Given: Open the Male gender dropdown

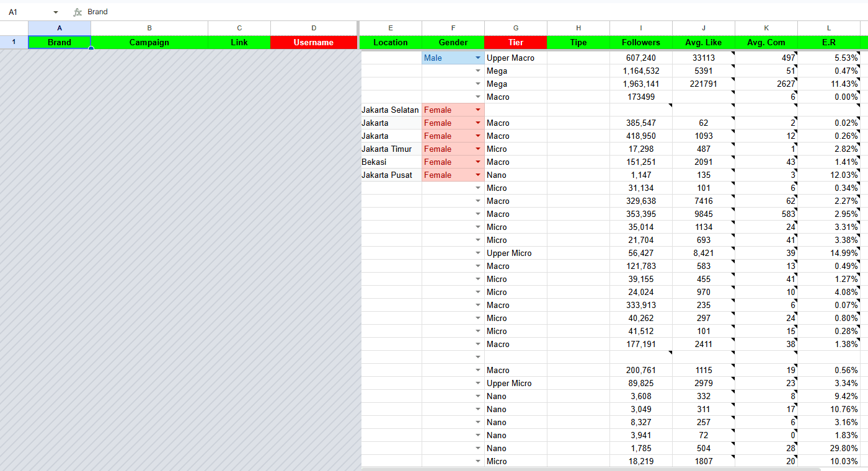Looking at the screenshot, I should click(478, 58).
